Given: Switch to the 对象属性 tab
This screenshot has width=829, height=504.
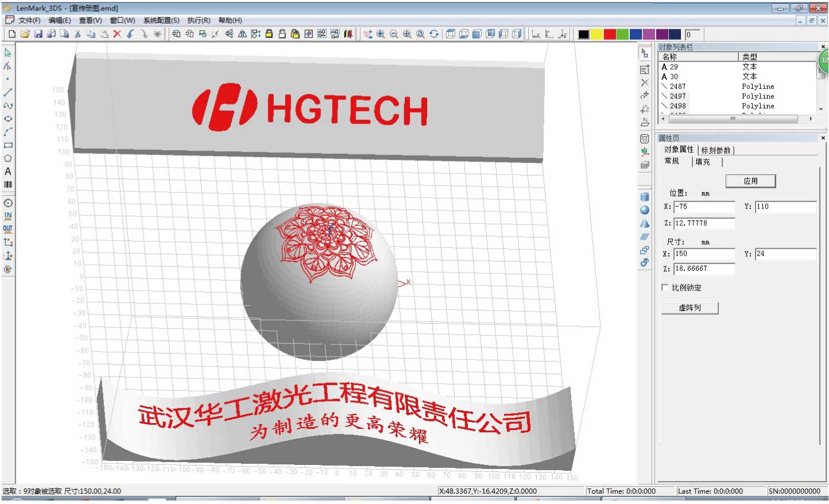Looking at the screenshot, I should 679,150.
